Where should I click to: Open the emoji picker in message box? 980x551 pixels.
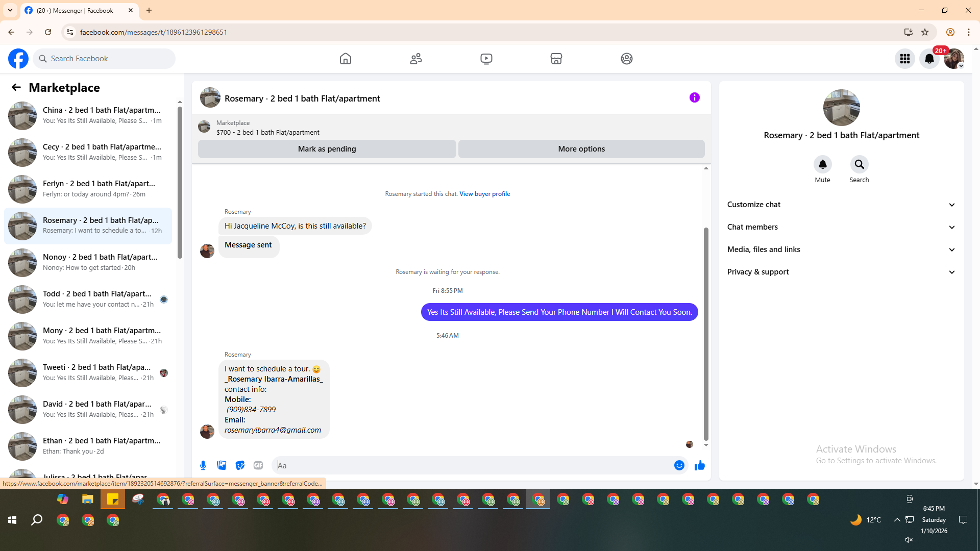pyautogui.click(x=679, y=465)
